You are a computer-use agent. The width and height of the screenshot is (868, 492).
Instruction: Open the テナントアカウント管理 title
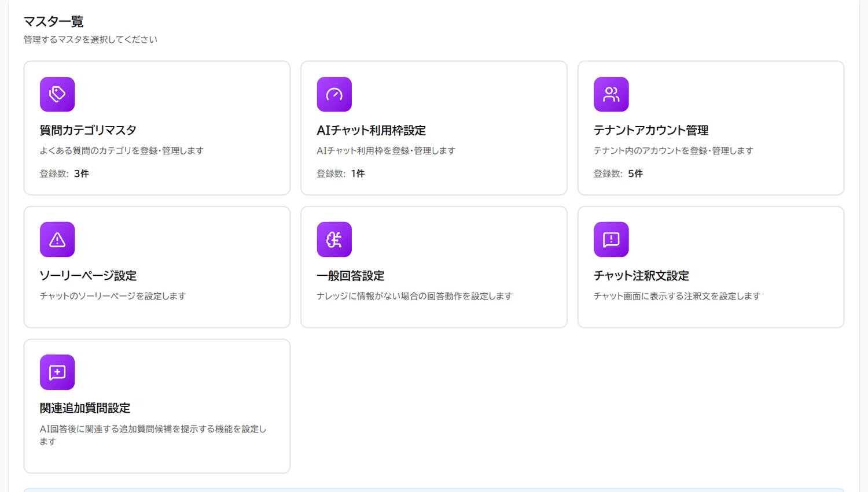(x=651, y=130)
